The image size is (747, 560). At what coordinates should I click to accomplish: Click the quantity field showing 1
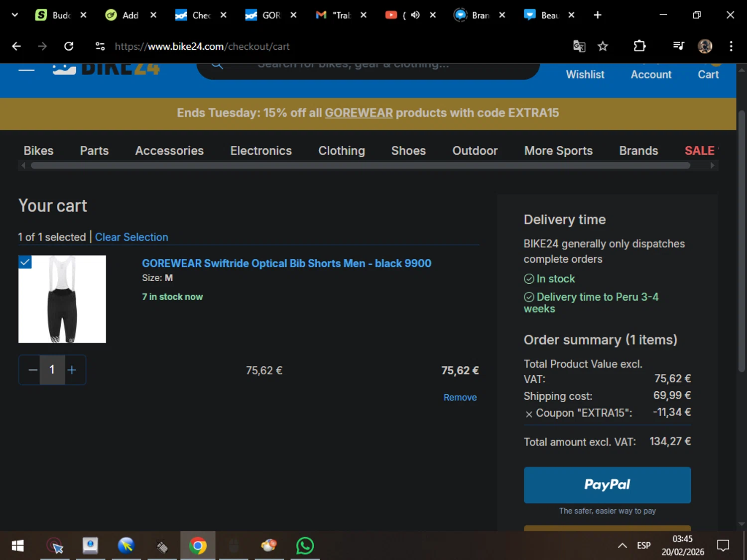click(x=52, y=370)
